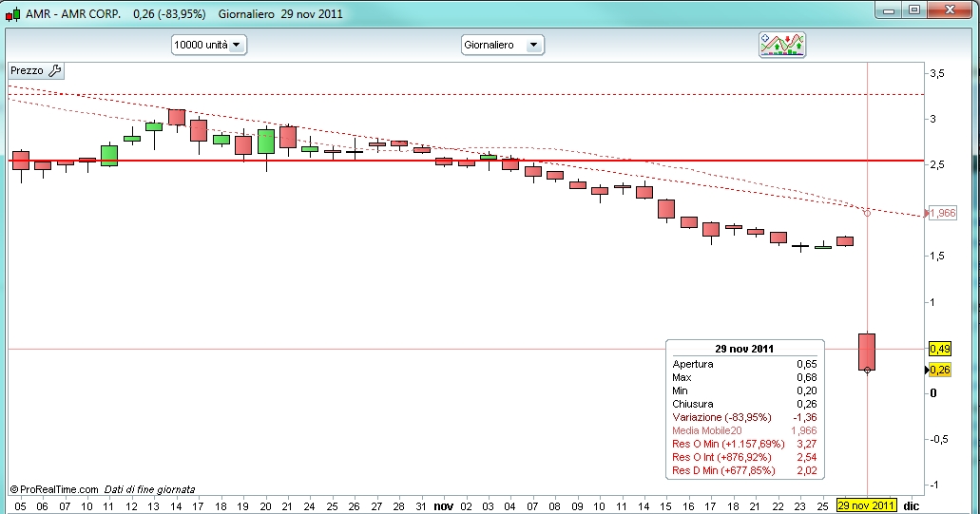Click Dati di fine giornata text
Viewport: 980px width, 514px height.
[149, 489]
